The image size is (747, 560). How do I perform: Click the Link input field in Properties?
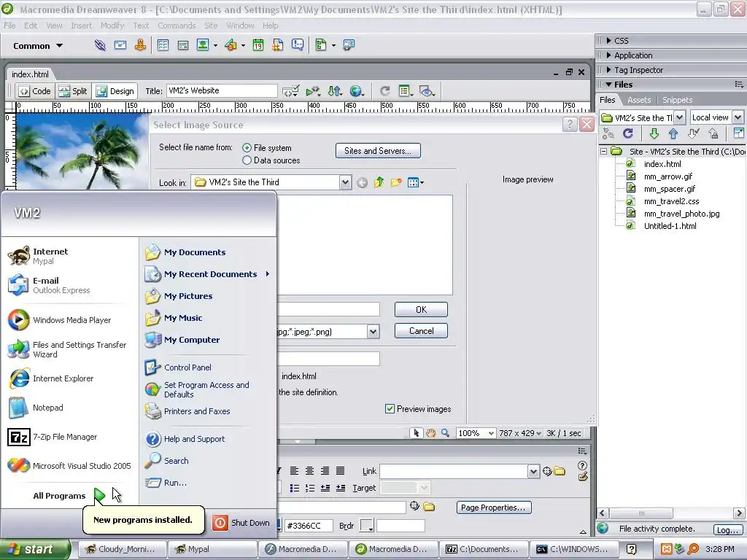454,472
